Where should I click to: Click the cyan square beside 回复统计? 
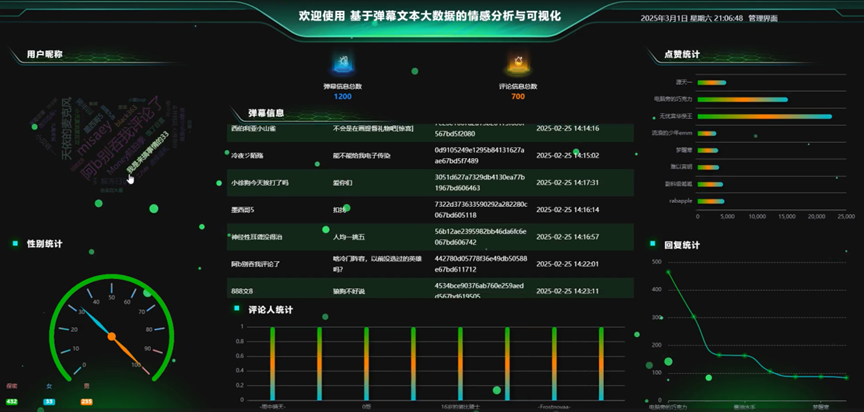(x=653, y=243)
